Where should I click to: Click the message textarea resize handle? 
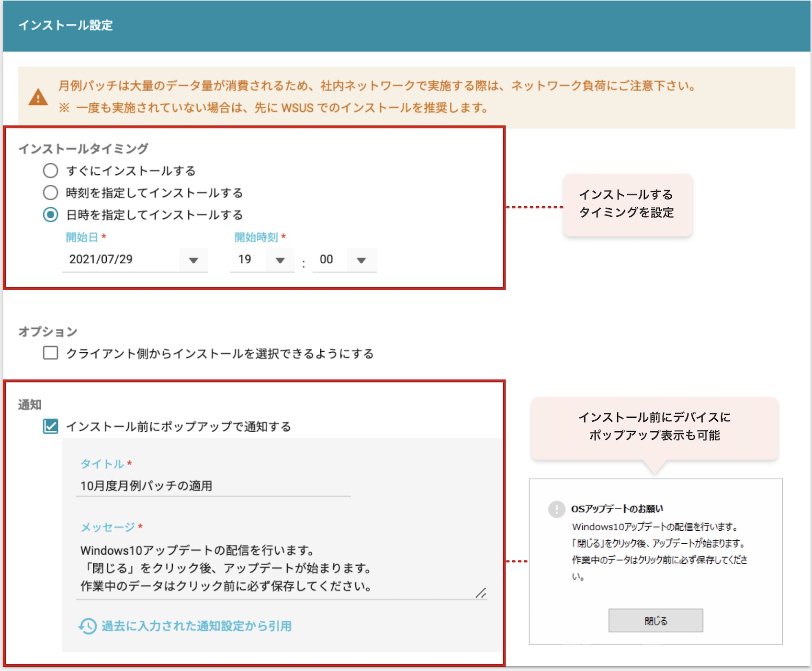click(481, 593)
